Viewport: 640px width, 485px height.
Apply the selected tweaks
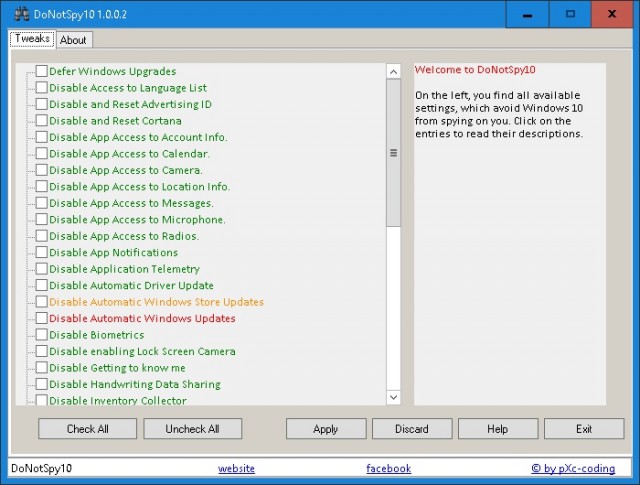point(325,429)
